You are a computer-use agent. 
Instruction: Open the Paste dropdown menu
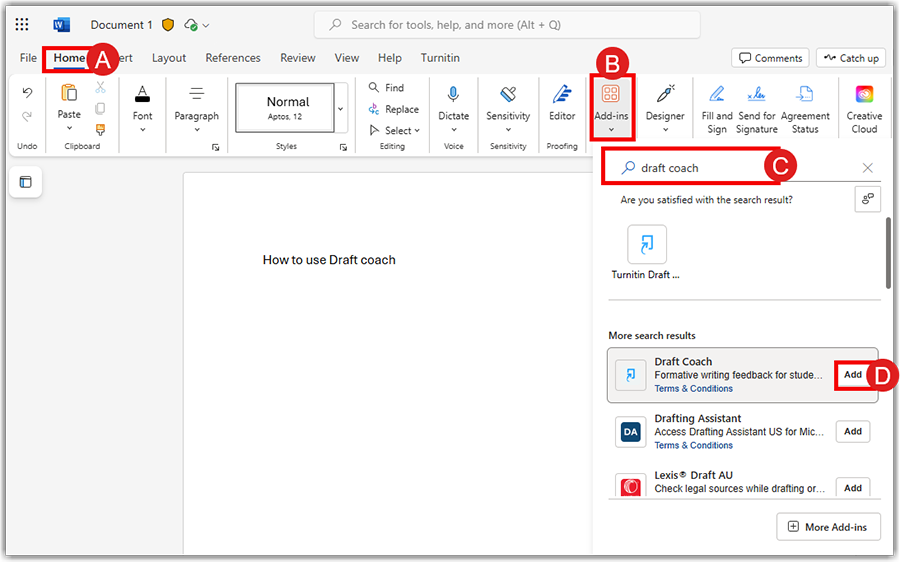[x=69, y=129]
